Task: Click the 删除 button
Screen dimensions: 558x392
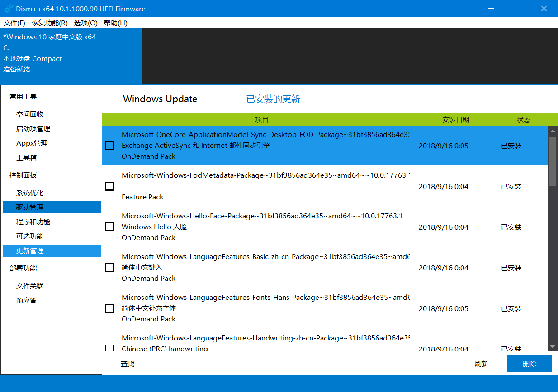Action: click(x=530, y=364)
